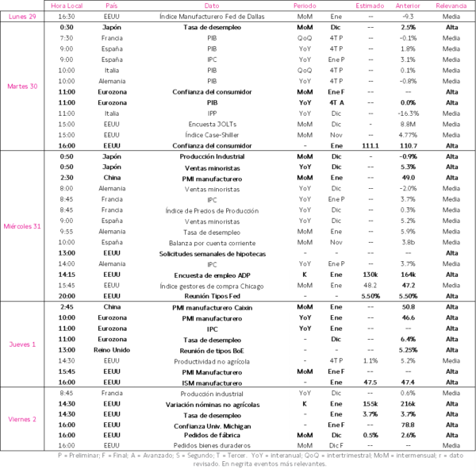Click the "Estimado" column header
476x473 pixels.
[370, 5]
